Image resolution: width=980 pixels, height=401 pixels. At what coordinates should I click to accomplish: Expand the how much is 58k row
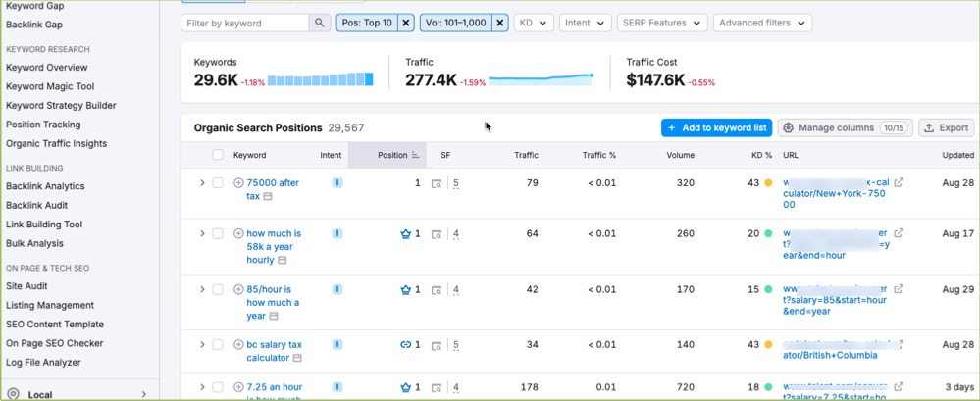[x=202, y=233]
